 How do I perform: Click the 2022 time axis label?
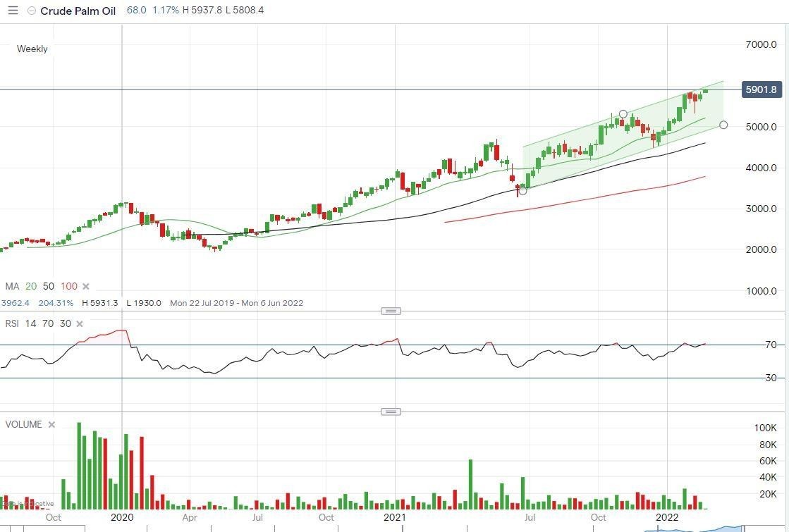[667, 517]
